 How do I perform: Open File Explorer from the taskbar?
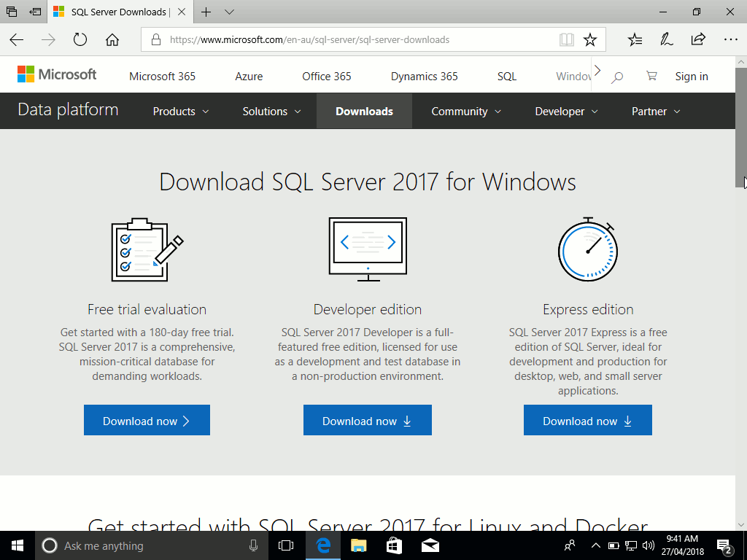click(358, 545)
